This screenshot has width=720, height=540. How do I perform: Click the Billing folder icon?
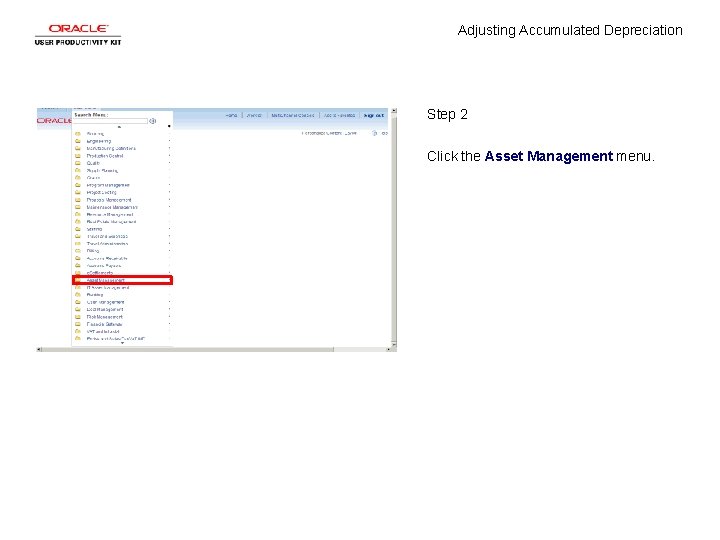click(x=78, y=251)
